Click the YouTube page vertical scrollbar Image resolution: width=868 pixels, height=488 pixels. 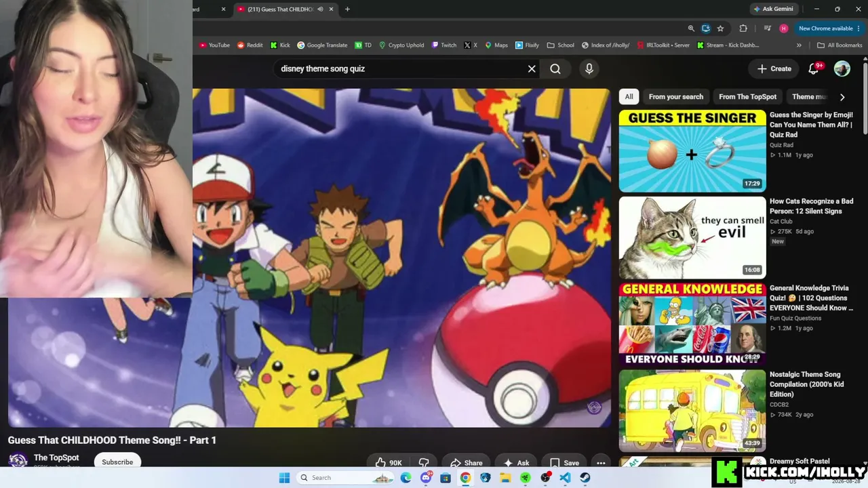coord(865,98)
